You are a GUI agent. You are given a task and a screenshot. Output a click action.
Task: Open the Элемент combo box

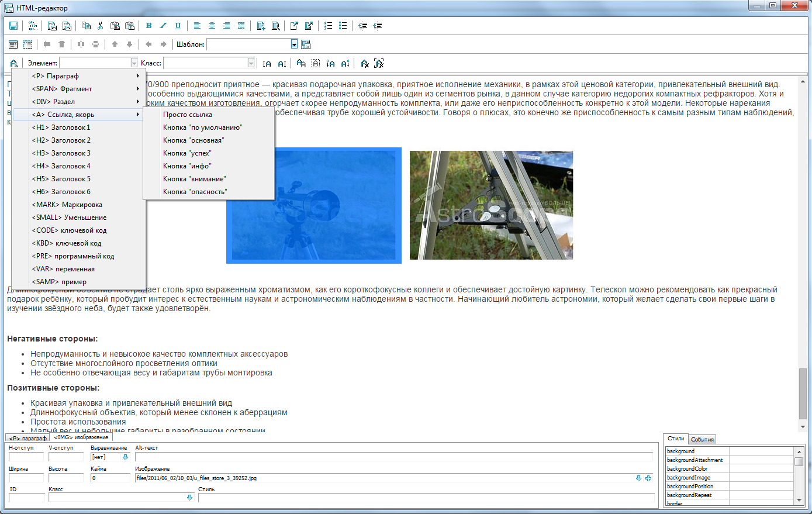(x=134, y=63)
